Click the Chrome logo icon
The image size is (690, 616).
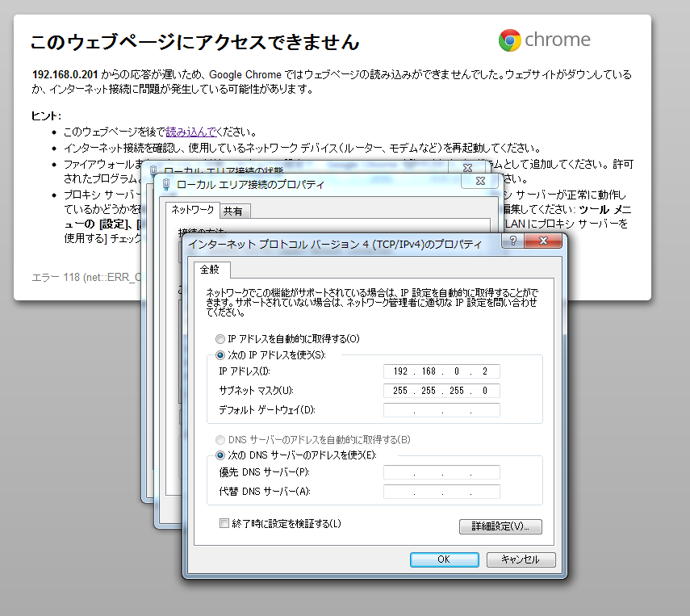[509, 40]
